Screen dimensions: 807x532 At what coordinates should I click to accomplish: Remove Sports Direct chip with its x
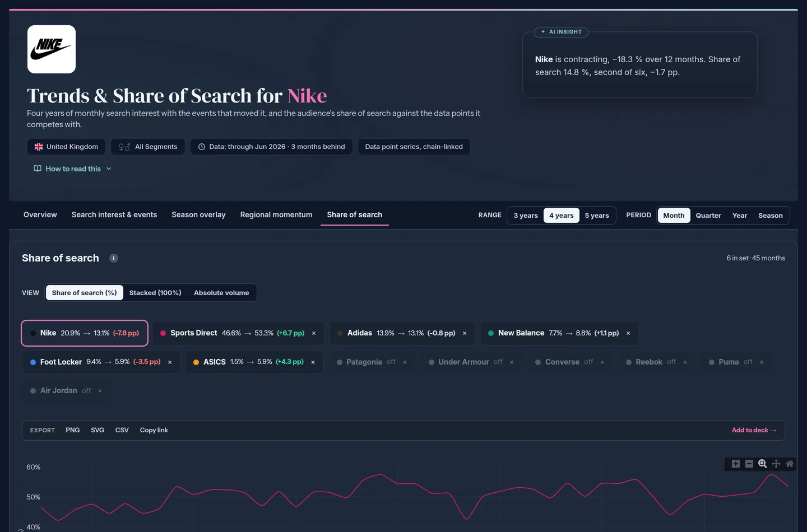click(314, 333)
